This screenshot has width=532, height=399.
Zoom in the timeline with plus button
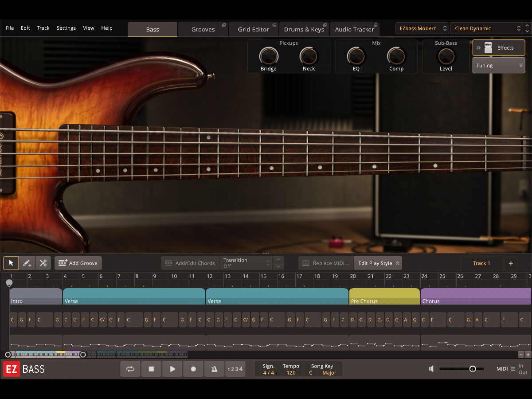click(528, 355)
